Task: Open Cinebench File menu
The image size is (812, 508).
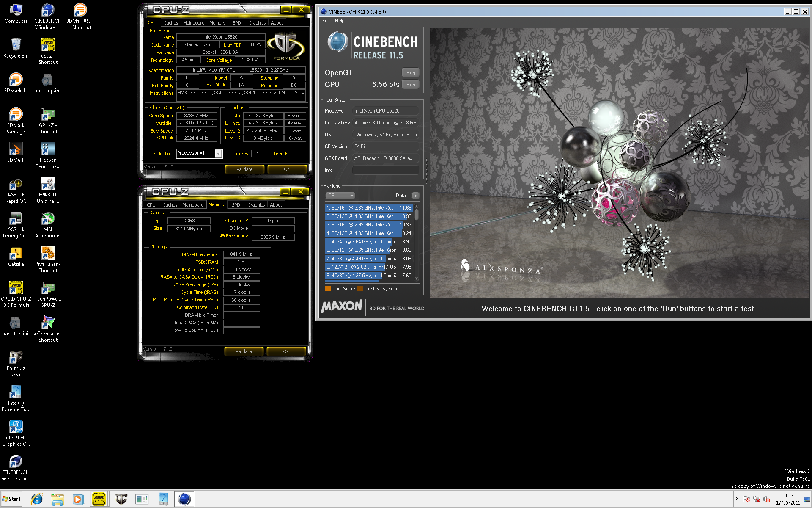Action: (x=326, y=21)
